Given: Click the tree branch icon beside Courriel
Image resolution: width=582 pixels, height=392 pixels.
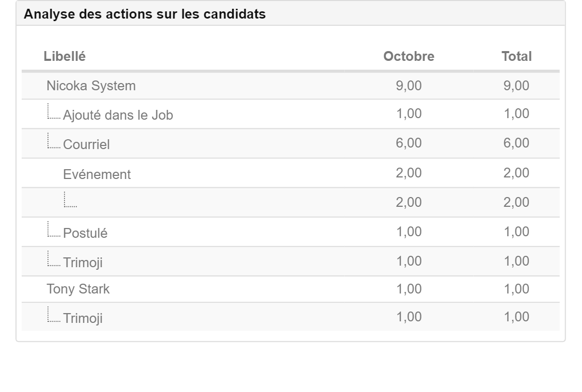Looking at the screenshot, I should (x=54, y=141).
